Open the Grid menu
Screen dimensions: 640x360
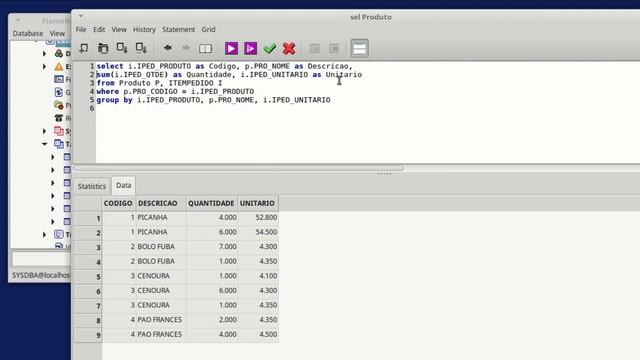[208, 29]
